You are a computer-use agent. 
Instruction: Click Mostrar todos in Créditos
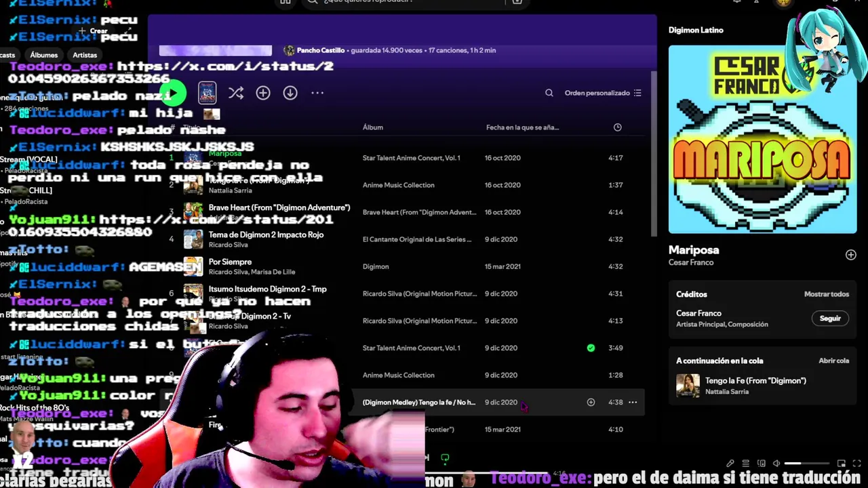pyautogui.click(x=827, y=294)
